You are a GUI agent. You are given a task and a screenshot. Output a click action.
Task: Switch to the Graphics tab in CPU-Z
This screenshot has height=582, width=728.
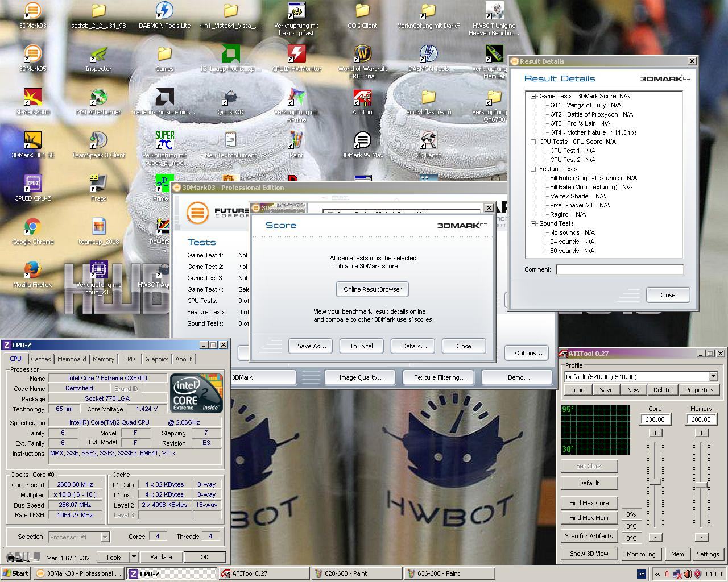coord(157,359)
